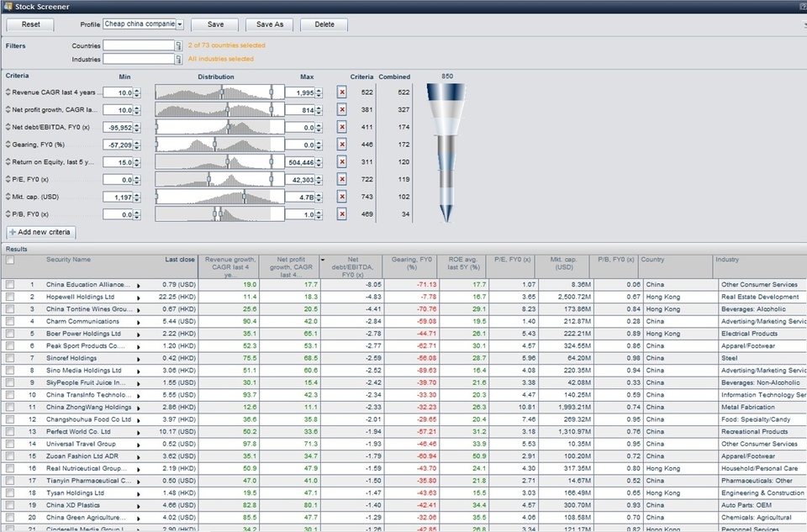Click reorder handle for P/E FY0 criterion
The height and width of the screenshot is (532, 807).
(8, 180)
